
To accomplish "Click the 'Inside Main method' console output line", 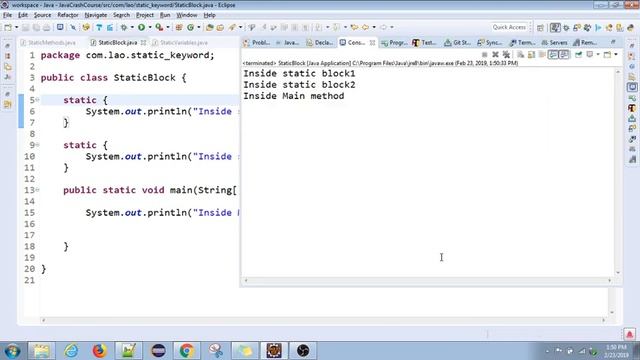I will (x=294, y=96).
